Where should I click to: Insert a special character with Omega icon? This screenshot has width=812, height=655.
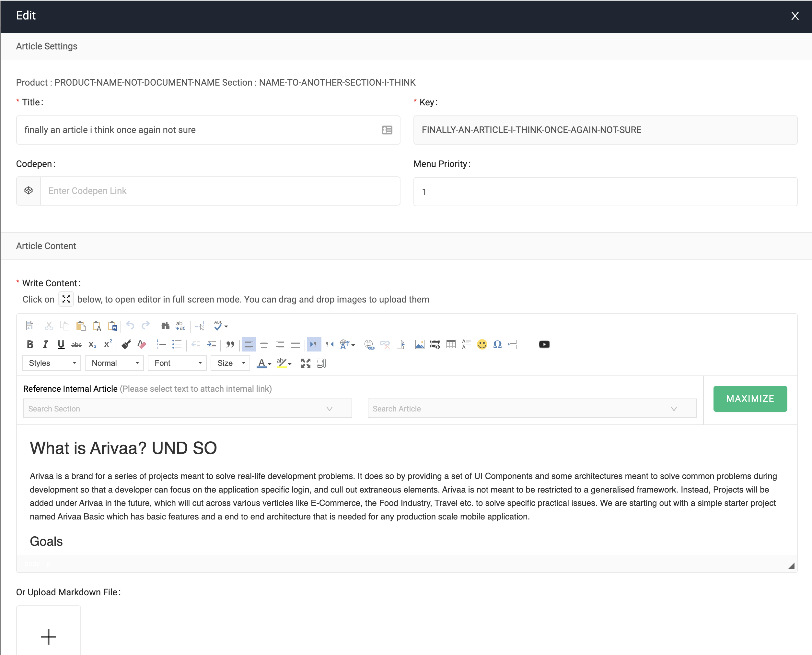(x=498, y=344)
